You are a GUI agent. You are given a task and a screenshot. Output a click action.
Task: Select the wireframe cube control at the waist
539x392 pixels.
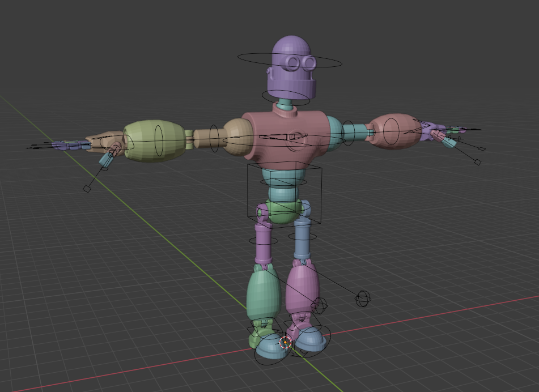285,195
